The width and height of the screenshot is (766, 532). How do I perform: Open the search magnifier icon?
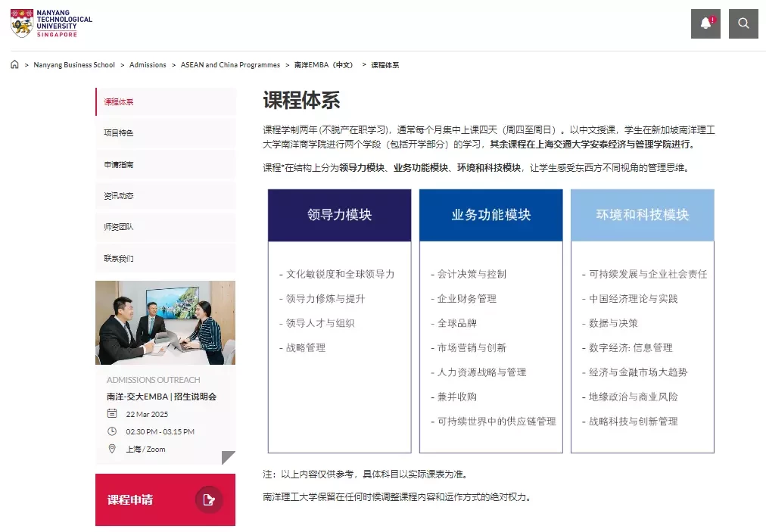point(743,23)
